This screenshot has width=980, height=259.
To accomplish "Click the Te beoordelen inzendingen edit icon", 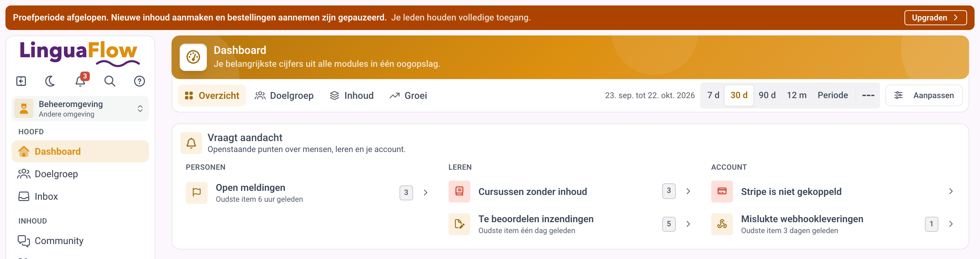I will pos(459,224).
